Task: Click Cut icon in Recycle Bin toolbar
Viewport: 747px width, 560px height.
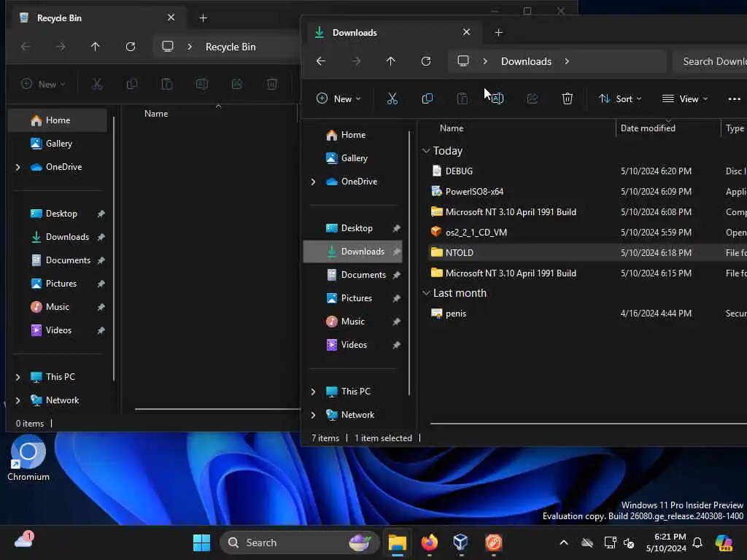Action: (x=97, y=85)
